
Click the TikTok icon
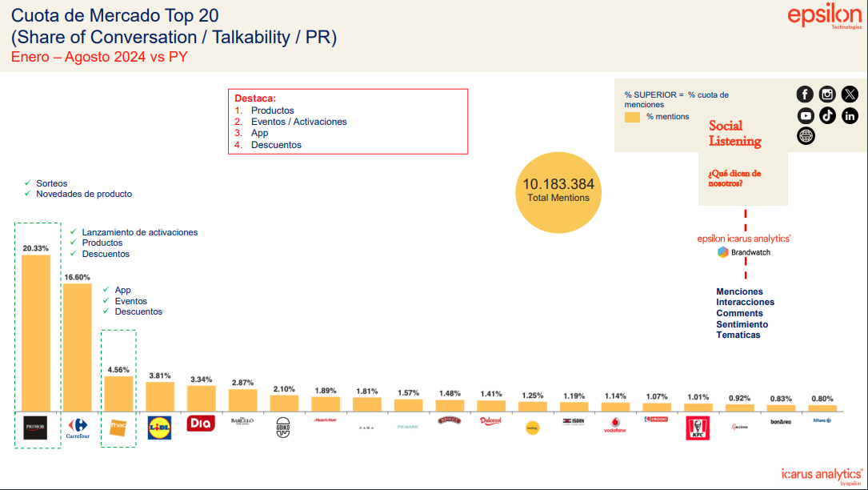pyautogui.click(x=827, y=116)
